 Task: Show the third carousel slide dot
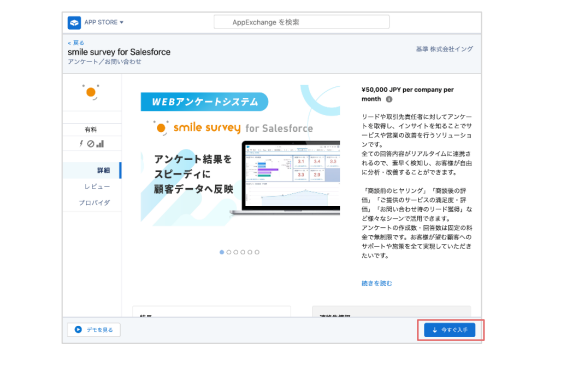[236, 252]
